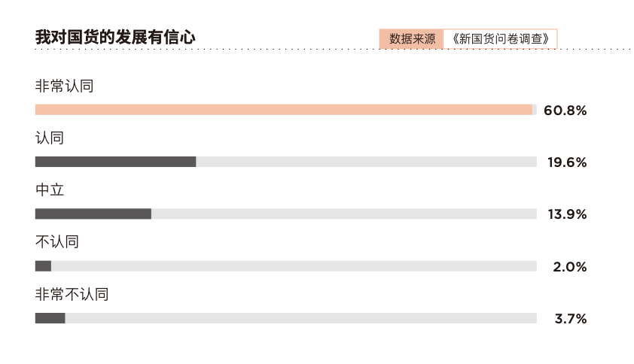Click the 3.7% value
This screenshot has height=364, width=634.
click(x=570, y=319)
